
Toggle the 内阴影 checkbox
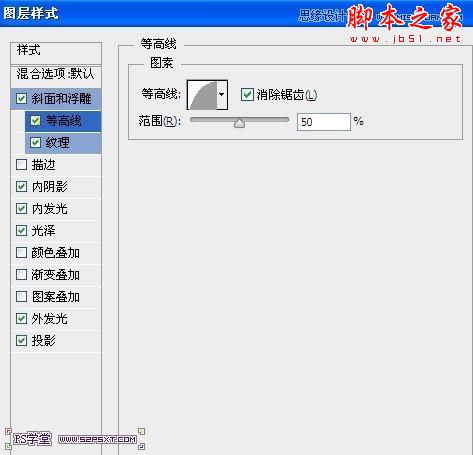[x=21, y=187]
